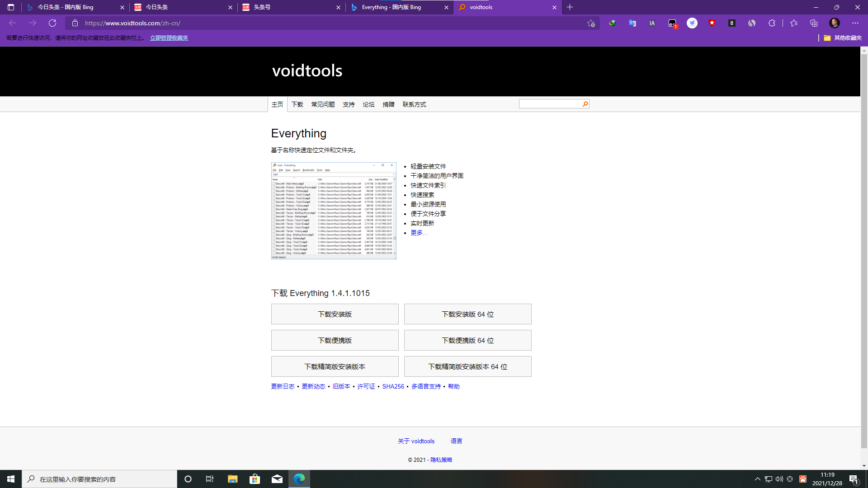Viewport: 868px width, 488px height.
Task: Open the tab actions menu icon
Action: coord(11,7)
